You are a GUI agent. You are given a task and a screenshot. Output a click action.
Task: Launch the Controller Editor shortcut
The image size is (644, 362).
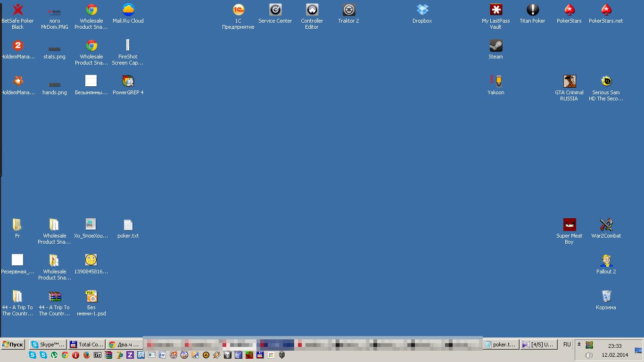pyautogui.click(x=312, y=16)
